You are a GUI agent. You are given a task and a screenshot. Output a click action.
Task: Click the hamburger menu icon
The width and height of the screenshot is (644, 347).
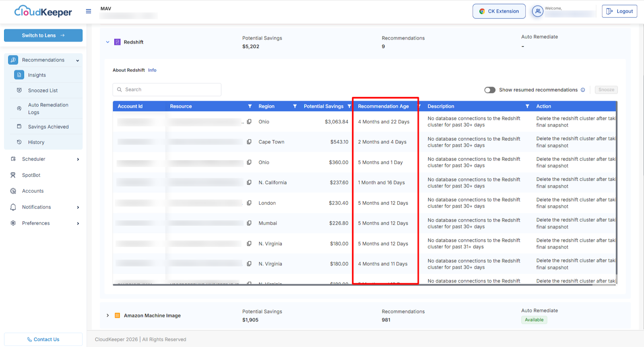tap(89, 11)
